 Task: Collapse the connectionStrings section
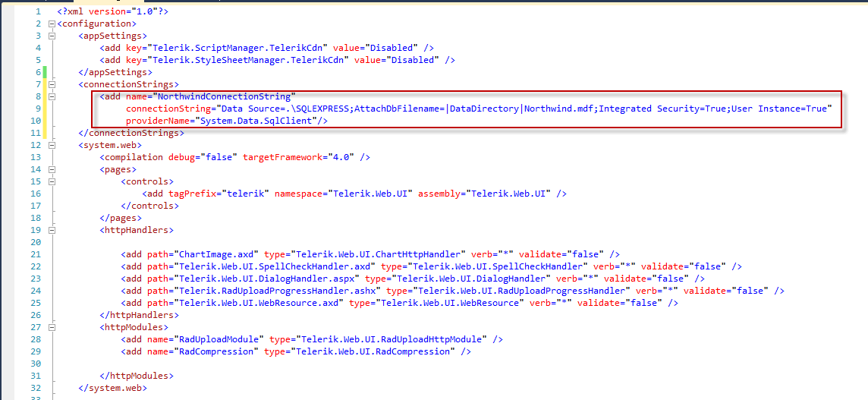click(52, 84)
